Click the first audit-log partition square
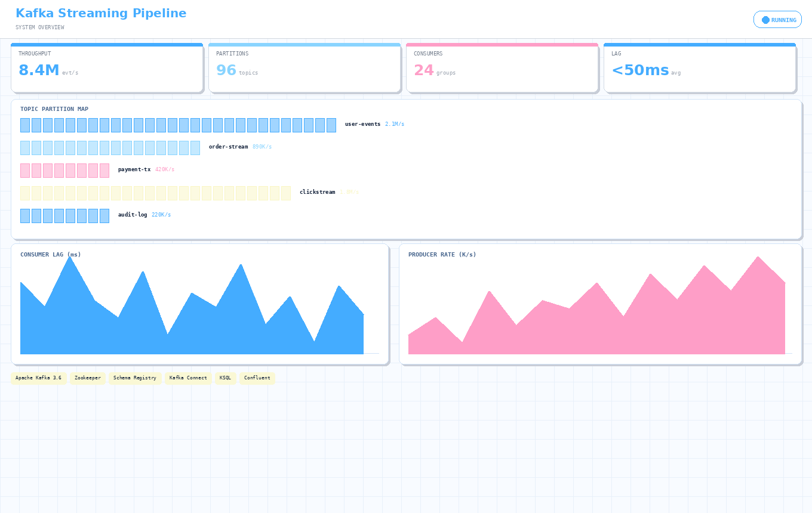Image resolution: width=812 pixels, height=513 pixels. pyautogui.click(x=24, y=215)
